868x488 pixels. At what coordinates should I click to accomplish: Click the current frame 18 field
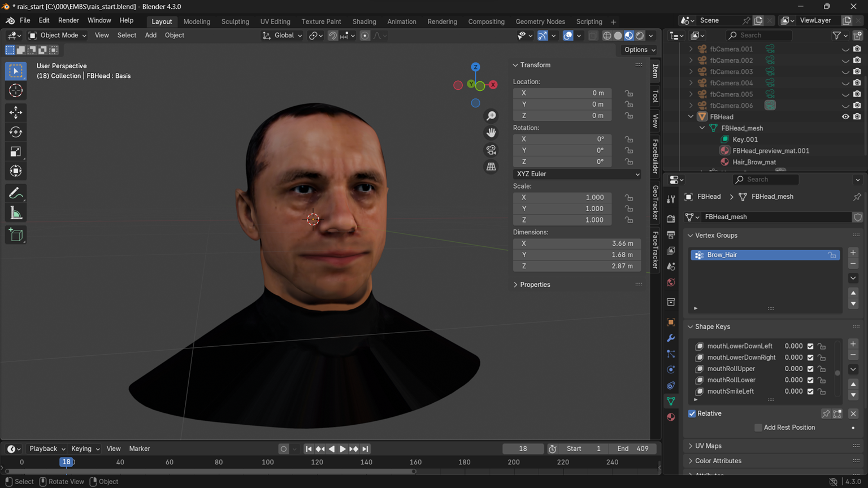[x=523, y=449]
